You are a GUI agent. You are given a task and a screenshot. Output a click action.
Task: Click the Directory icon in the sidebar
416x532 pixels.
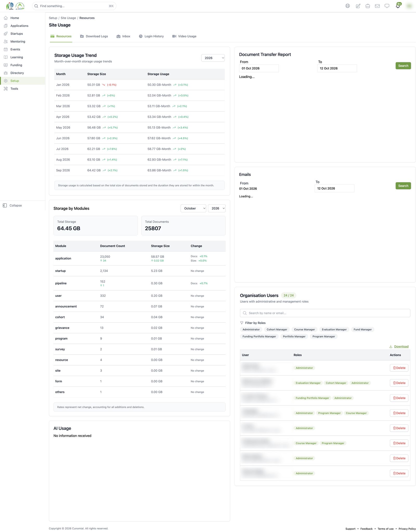(6, 73)
